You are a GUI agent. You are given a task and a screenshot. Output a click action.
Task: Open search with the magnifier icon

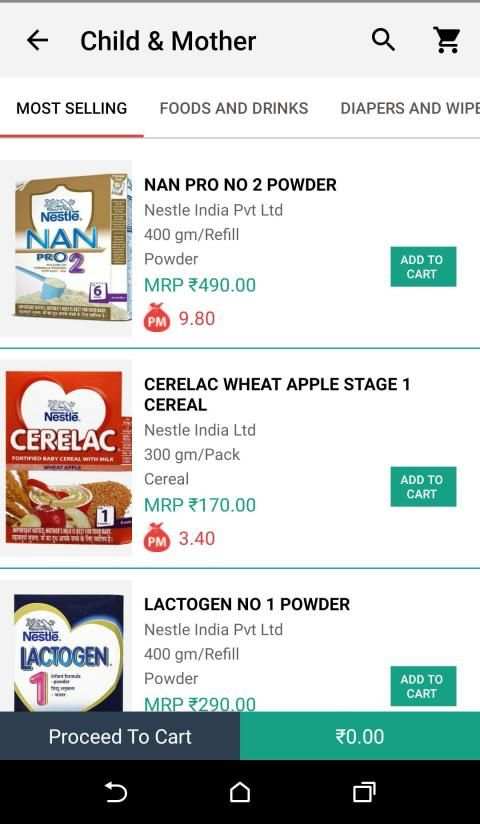[x=383, y=40]
